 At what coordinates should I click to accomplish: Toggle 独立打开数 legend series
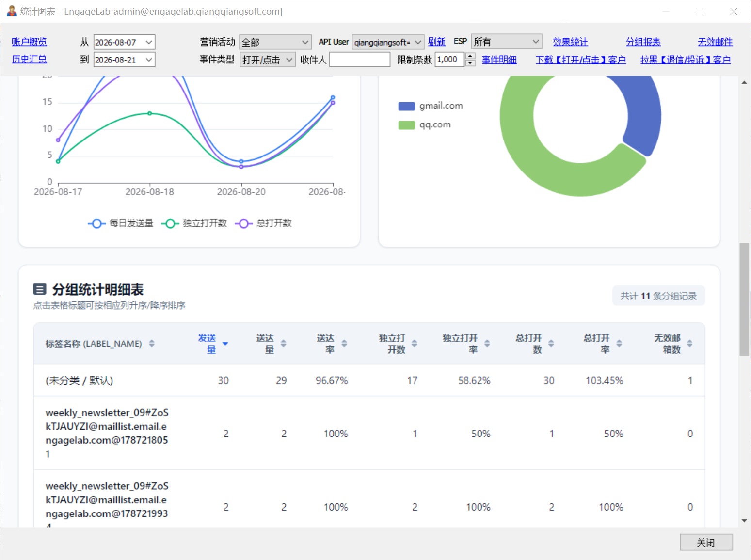tap(194, 223)
